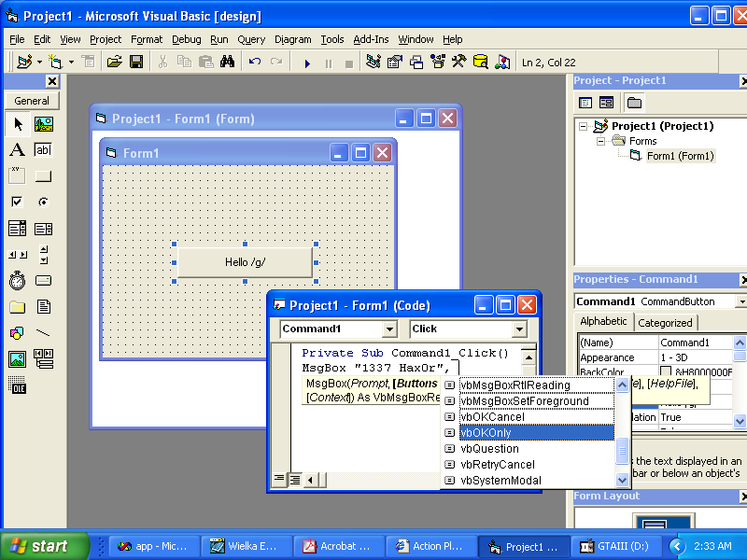The height and width of the screenshot is (560, 747).
Task: Select the Line tool in toolbox
Action: coord(43,333)
